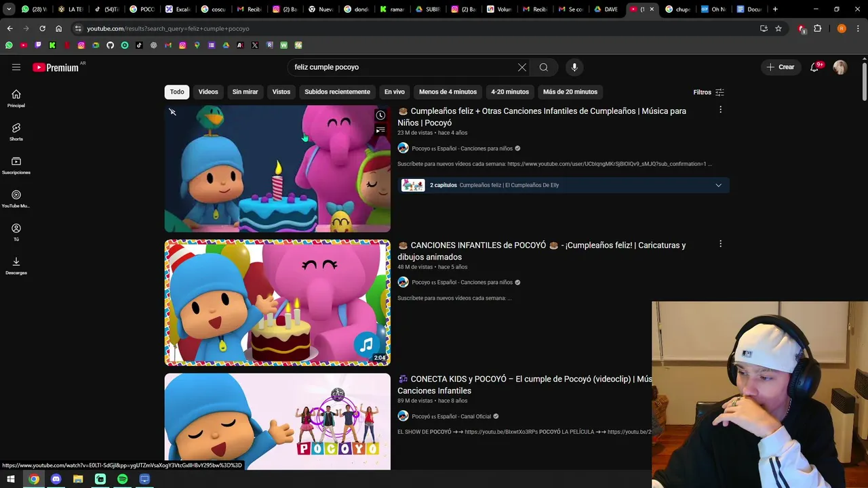Select Subidos recientemente filter chip

tap(337, 92)
